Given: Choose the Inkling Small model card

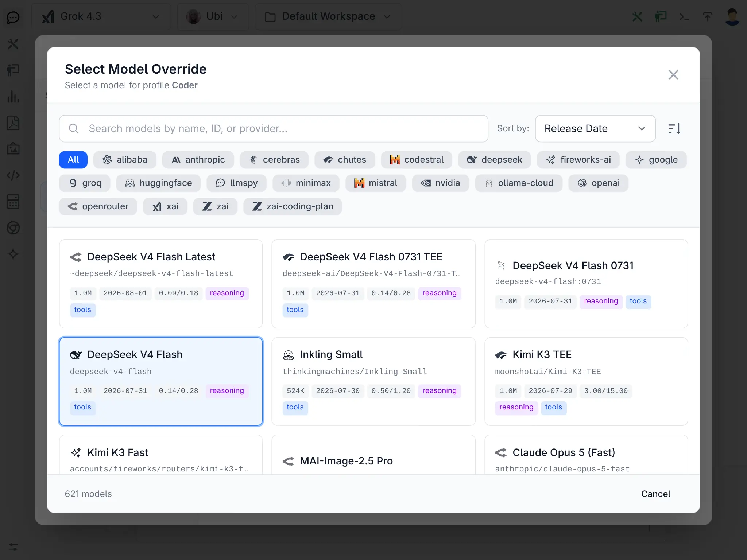Looking at the screenshot, I should click(373, 381).
